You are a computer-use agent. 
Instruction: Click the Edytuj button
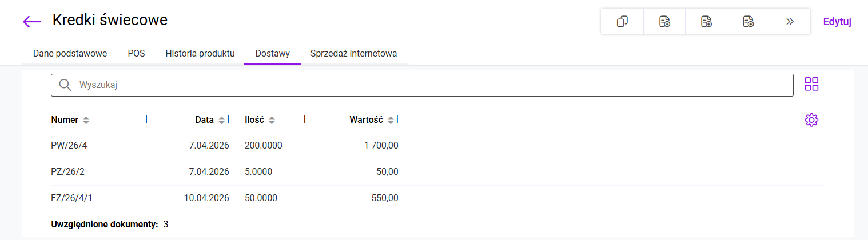tap(837, 22)
